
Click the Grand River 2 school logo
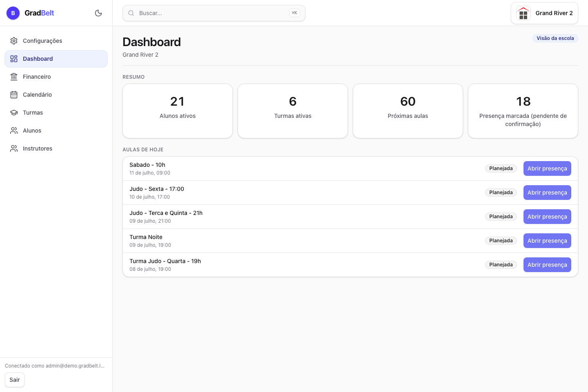tap(523, 13)
